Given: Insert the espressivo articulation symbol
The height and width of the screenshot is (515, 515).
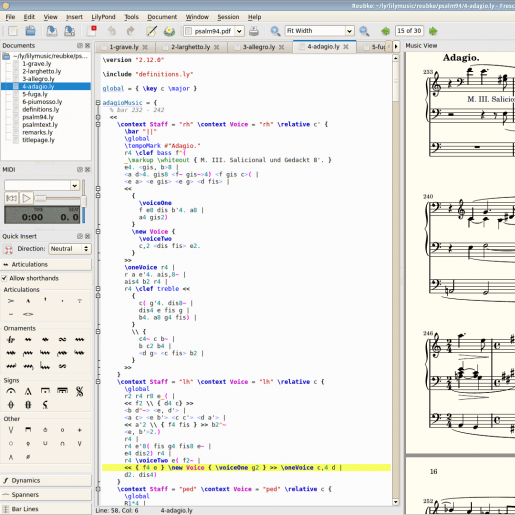Looking at the screenshot, I should 28,314.
